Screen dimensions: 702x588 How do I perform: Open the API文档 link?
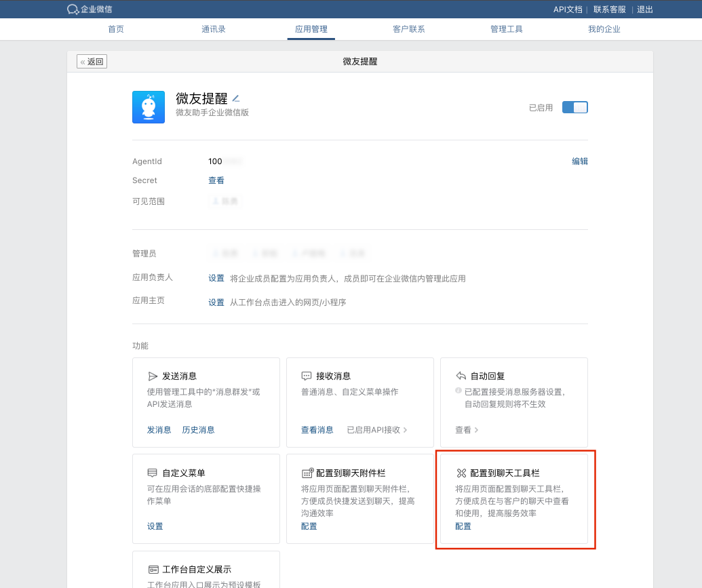pos(568,9)
